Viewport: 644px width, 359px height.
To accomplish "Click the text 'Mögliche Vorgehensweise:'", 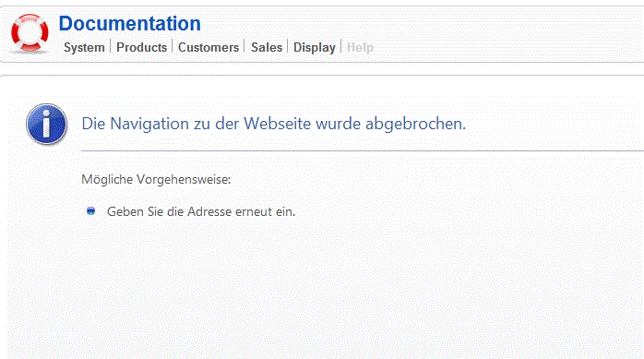I will (156, 179).
